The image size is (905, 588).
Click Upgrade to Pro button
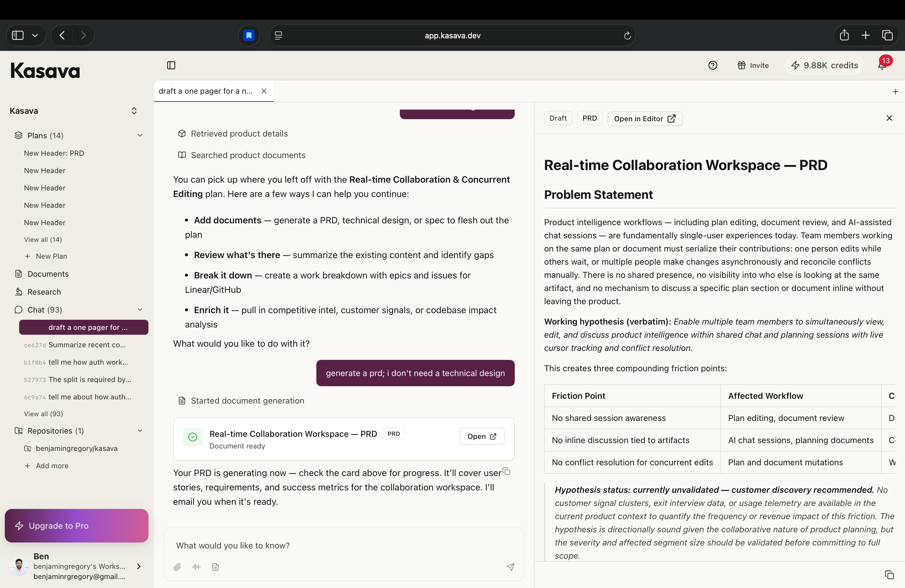pos(76,526)
